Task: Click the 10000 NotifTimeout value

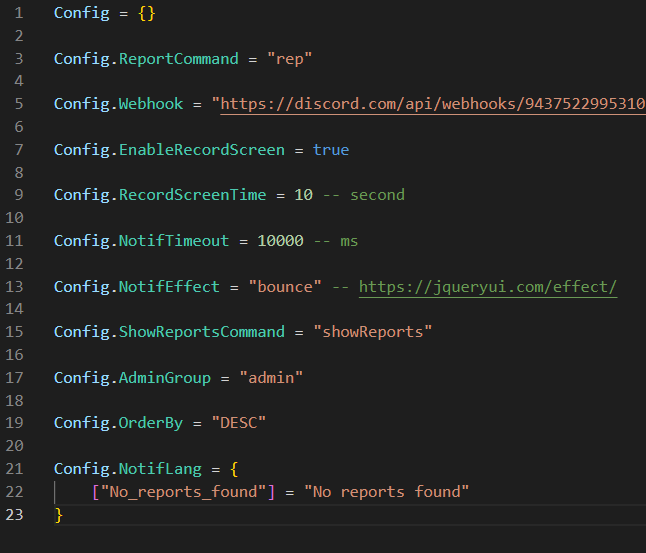Action: click(281, 241)
